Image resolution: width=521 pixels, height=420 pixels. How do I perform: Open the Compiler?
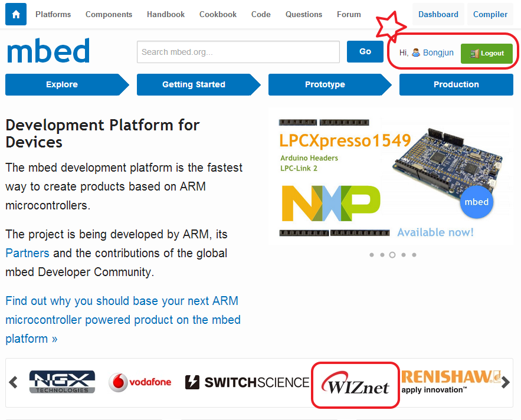(x=490, y=14)
